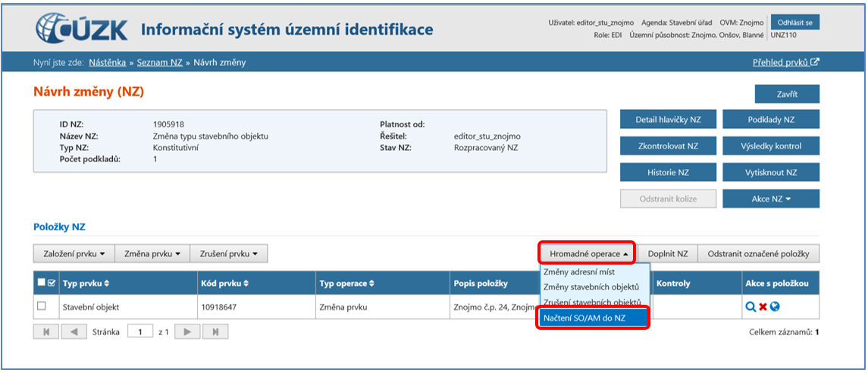The width and height of the screenshot is (868, 373).
Task: Click the checked-box icon in table header
Action: pos(52,284)
